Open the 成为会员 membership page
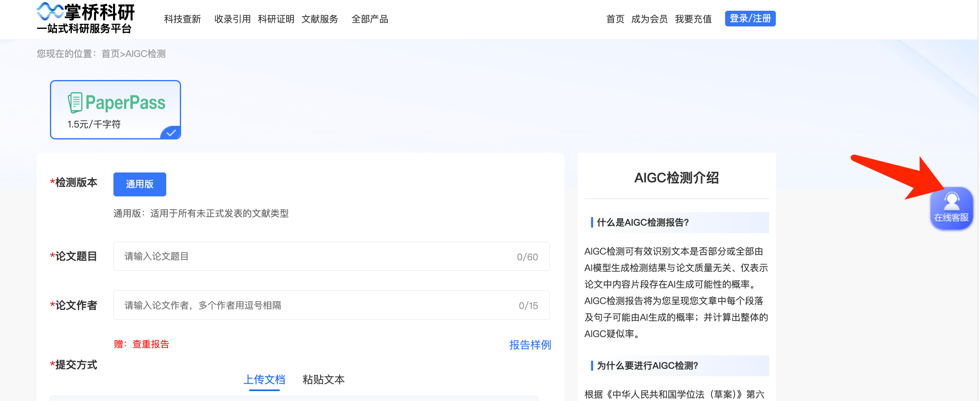The image size is (980, 401). [x=649, y=19]
